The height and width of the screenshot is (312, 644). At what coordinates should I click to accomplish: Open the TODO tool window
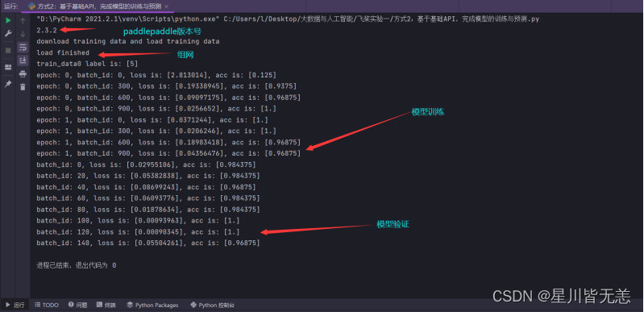click(x=47, y=305)
